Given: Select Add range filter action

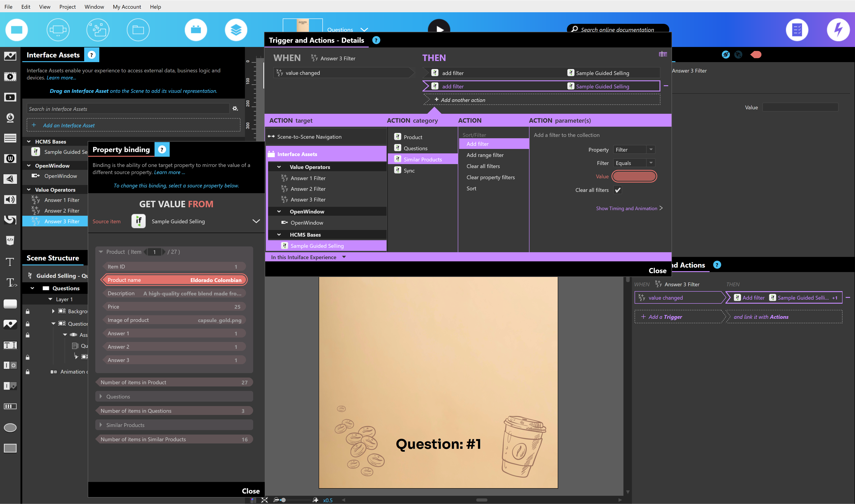Looking at the screenshot, I should click(x=485, y=155).
